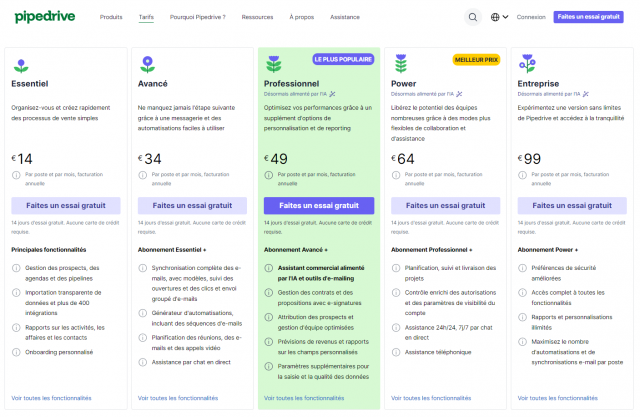This screenshot has width=640, height=417.
Task: Click info icon for Préférences de sécurité améliorées
Action: [522, 268]
